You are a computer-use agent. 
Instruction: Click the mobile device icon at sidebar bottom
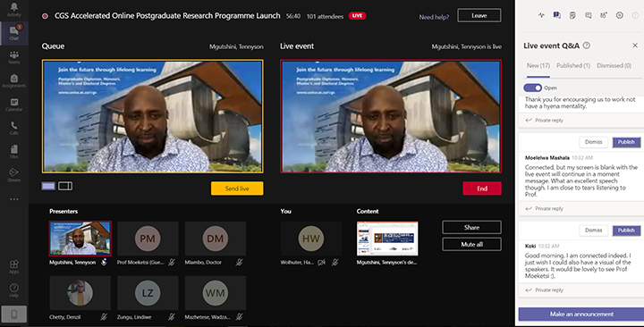point(14,314)
